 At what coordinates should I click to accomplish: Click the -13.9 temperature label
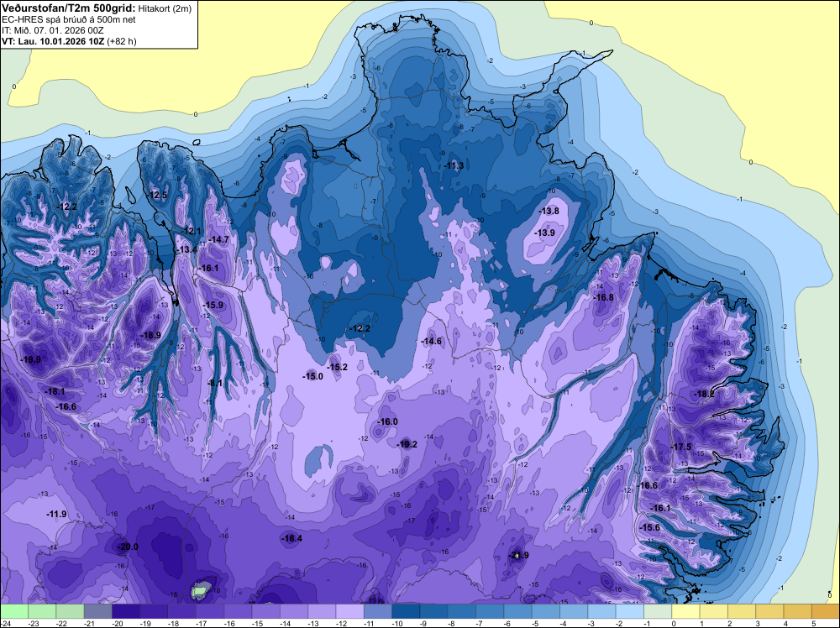tap(544, 233)
